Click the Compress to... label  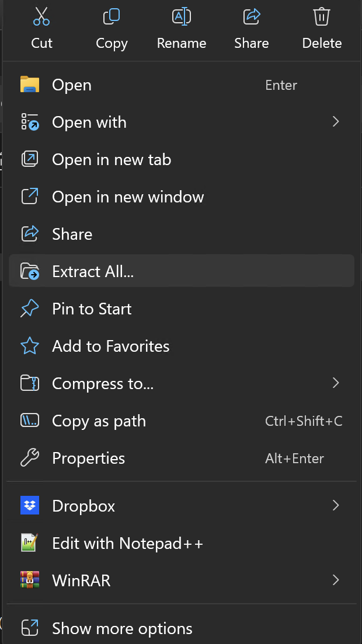(x=103, y=384)
